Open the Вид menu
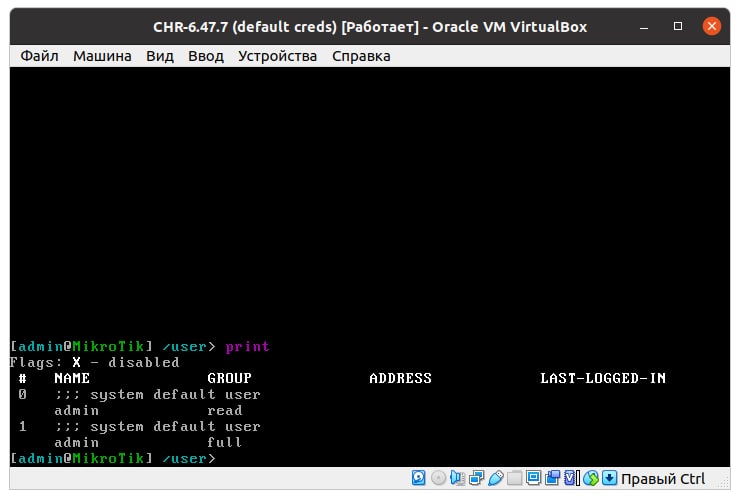The height and width of the screenshot is (499, 740). pos(160,56)
